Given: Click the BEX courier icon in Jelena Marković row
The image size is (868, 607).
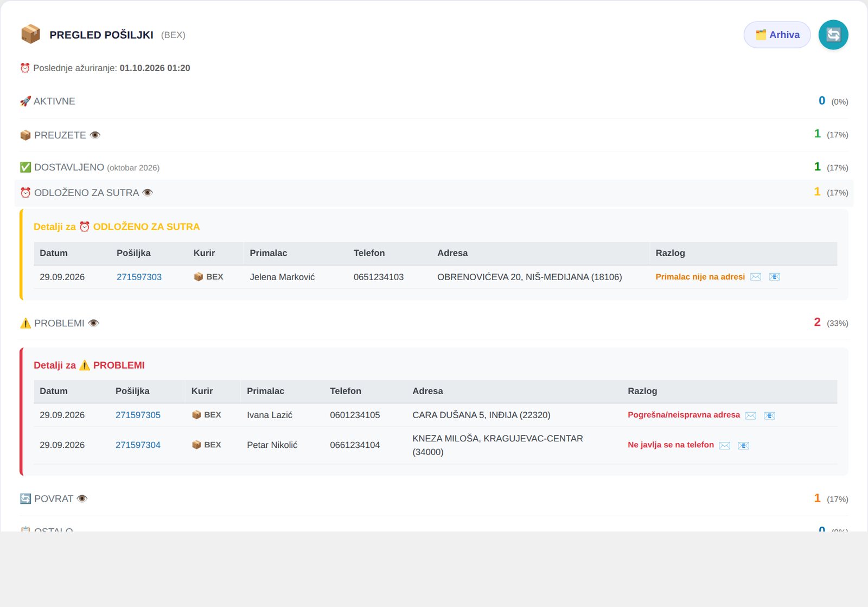Looking at the screenshot, I should [x=198, y=277].
